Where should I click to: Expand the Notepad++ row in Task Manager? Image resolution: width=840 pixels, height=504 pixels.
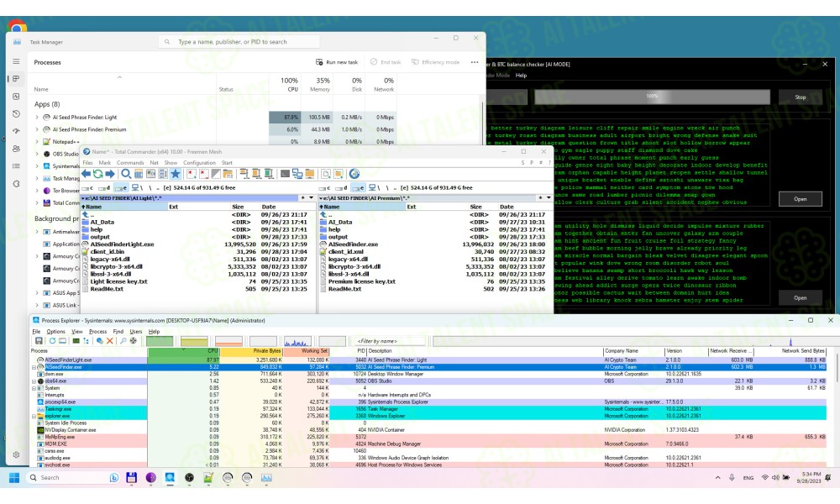[x=36, y=142]
